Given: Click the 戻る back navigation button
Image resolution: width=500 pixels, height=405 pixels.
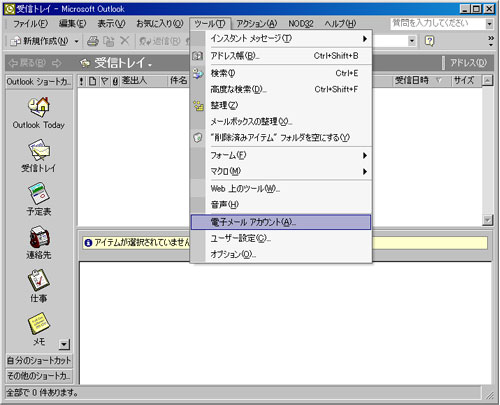Looking at the screenshot, I should [x=28, y=63].
